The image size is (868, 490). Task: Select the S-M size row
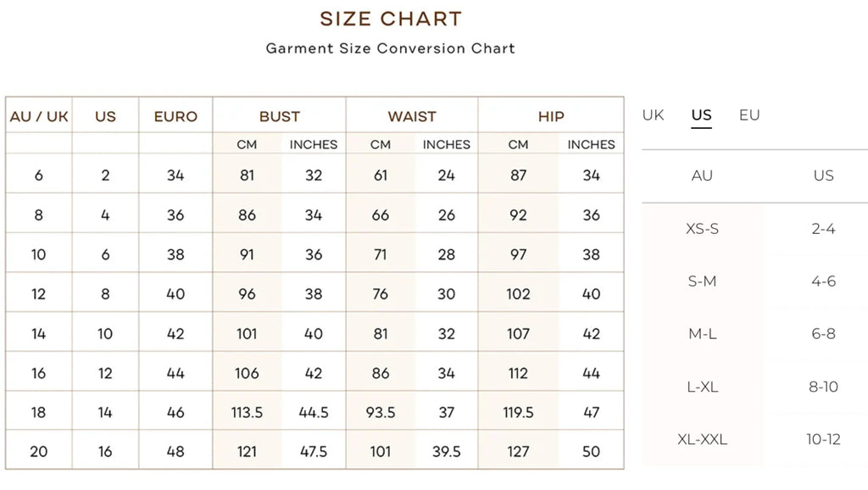(x=702, y=281)
